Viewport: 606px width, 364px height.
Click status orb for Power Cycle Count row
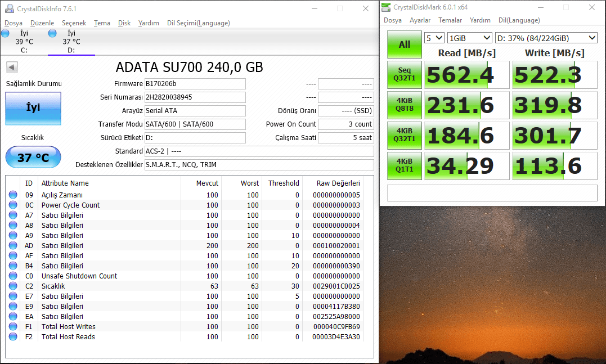tap(13, 205)
